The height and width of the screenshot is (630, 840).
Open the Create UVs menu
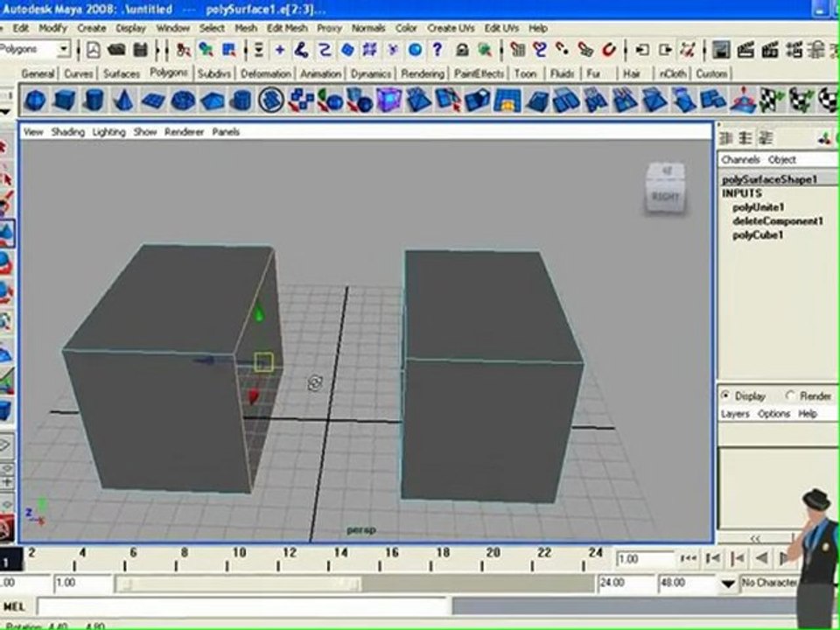click(x=451, y=28)
